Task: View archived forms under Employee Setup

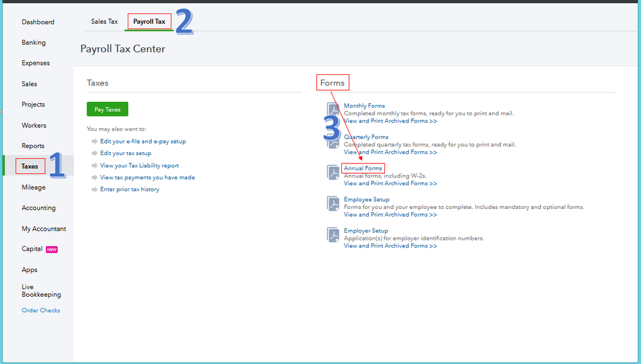Action: 390,214
